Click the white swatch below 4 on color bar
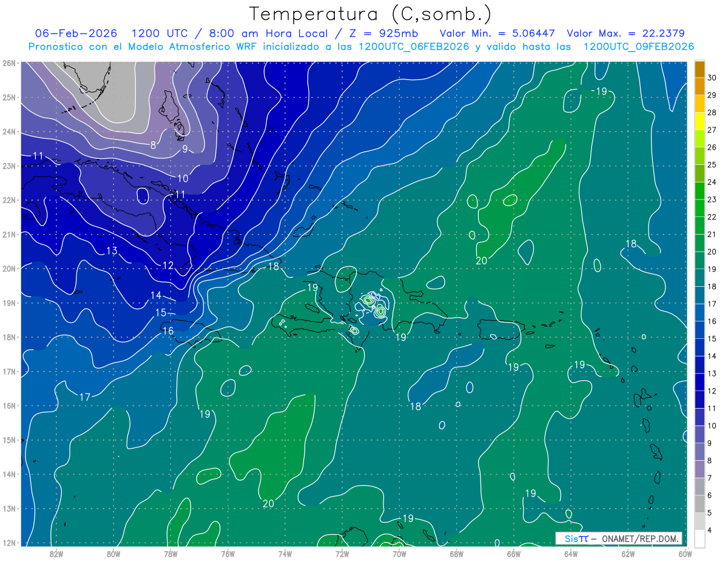The image size is (728, 562). pos(699,538)
